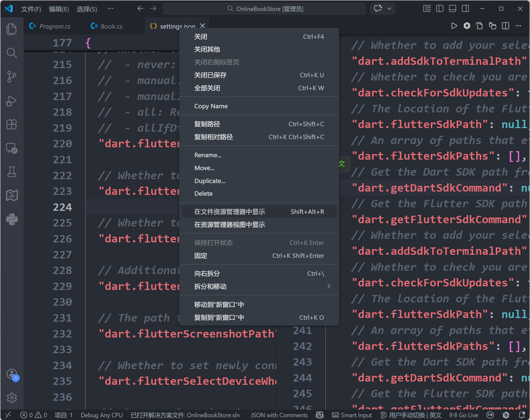The width and height of the screenshot is (530, 420).
Task: Select 关闭已保存 in context menu
Action: tap(259, 75)
